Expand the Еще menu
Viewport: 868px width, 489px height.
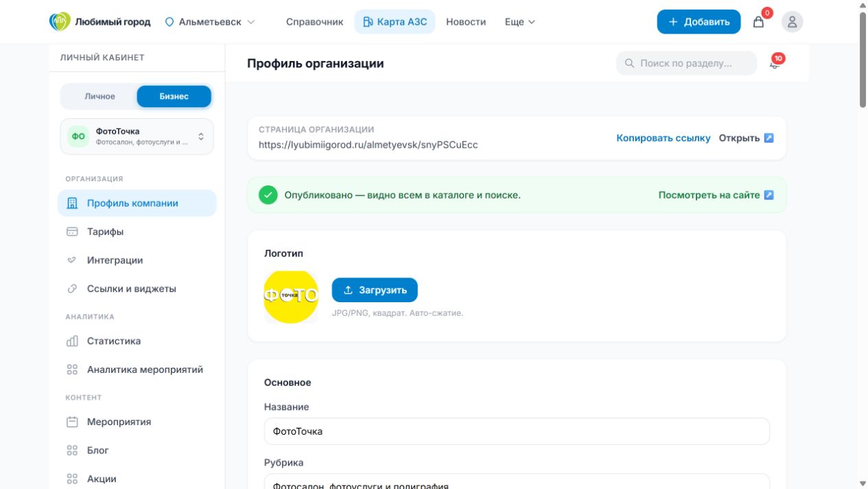pos(519,22)
